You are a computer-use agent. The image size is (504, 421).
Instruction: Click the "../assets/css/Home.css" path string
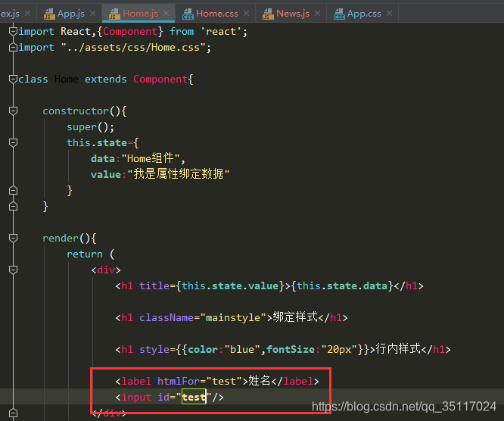pyautogui.click(x=133, y=48)
